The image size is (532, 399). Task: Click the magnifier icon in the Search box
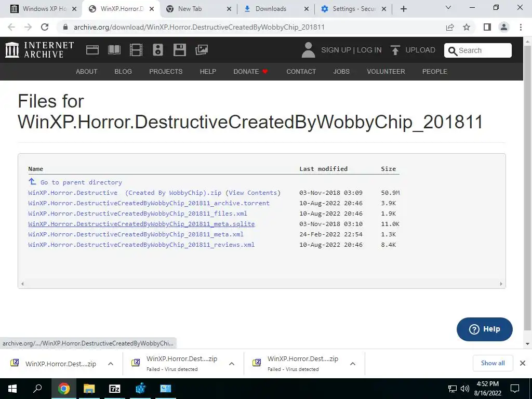point(453,51)
